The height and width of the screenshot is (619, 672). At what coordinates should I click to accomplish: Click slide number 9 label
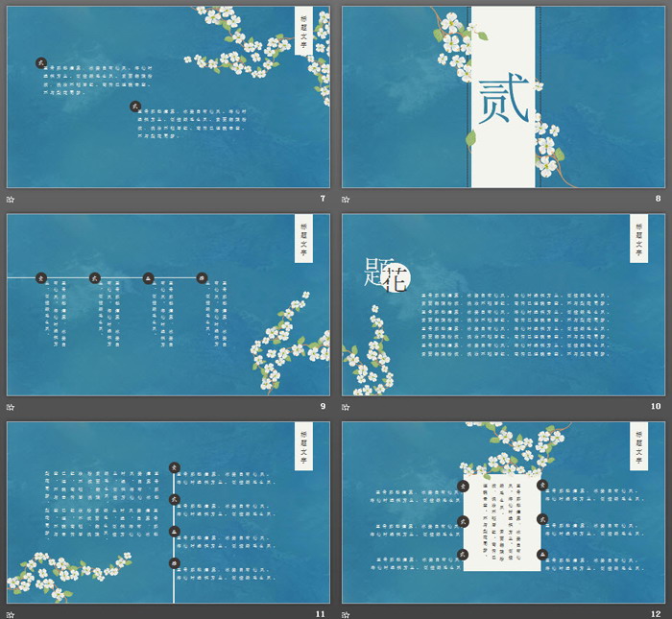click(x=323, y=406)
